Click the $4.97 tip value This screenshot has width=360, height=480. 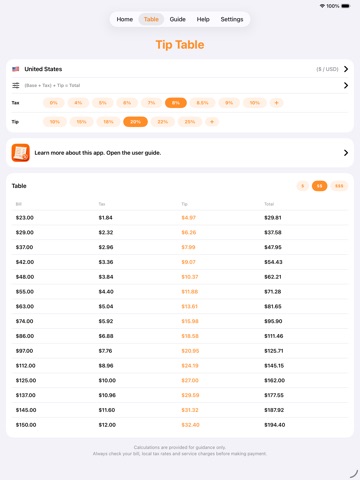click(x=188, y=218)
